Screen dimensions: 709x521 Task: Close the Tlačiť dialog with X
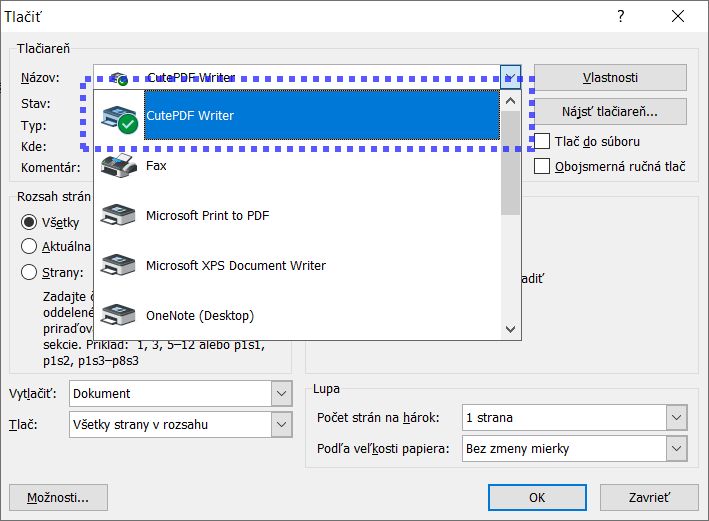coord(678,16)
